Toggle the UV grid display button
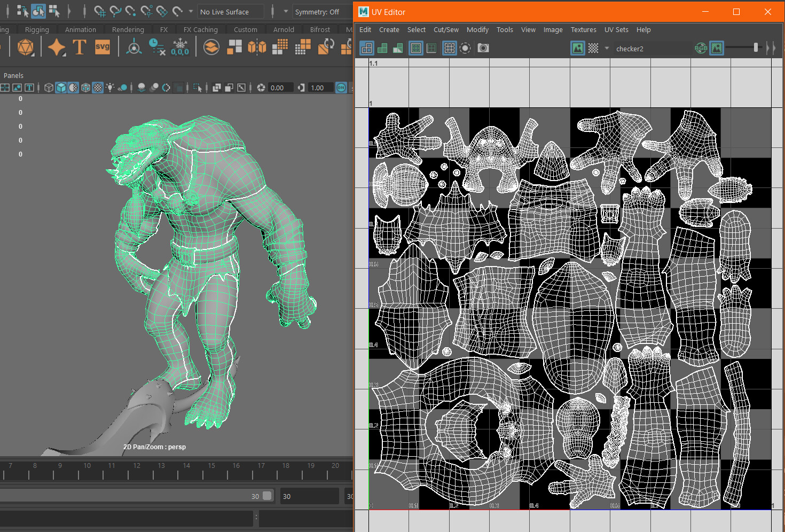 pos(450,48)
